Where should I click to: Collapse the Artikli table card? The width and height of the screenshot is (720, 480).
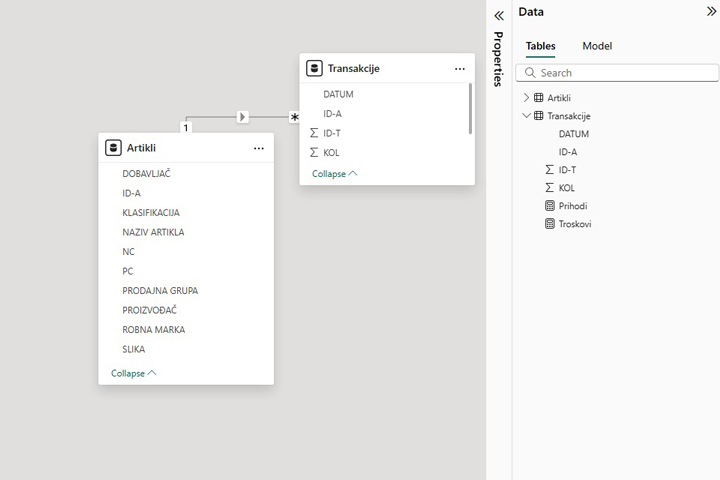[133, 373]
